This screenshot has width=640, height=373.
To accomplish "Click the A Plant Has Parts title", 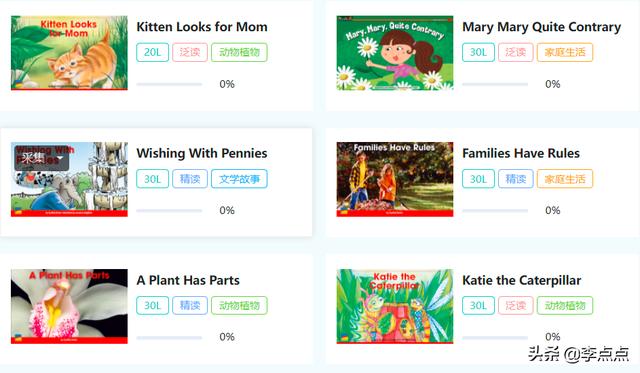I will pyautogui.click(x=188, y=280).
